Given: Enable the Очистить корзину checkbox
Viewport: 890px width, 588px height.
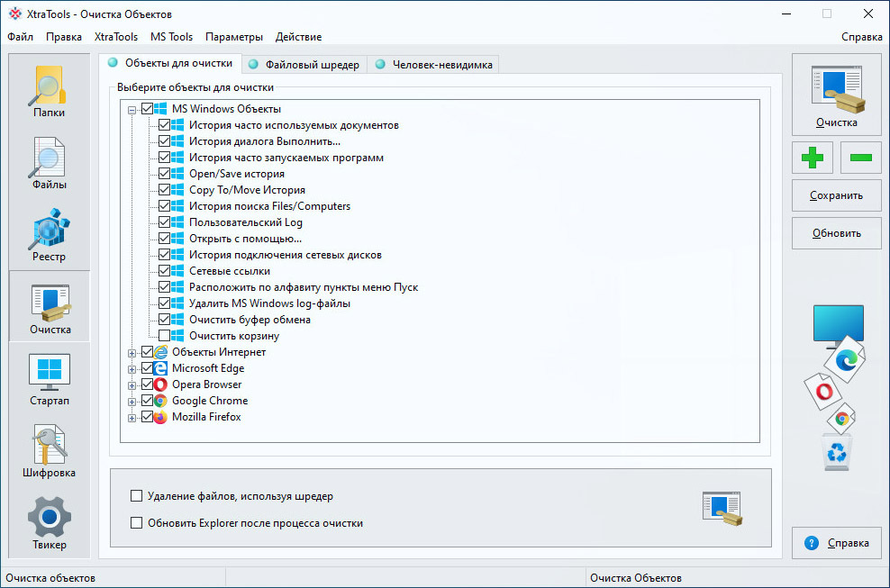Looking at the screenshot, I should tap(164, 336).
